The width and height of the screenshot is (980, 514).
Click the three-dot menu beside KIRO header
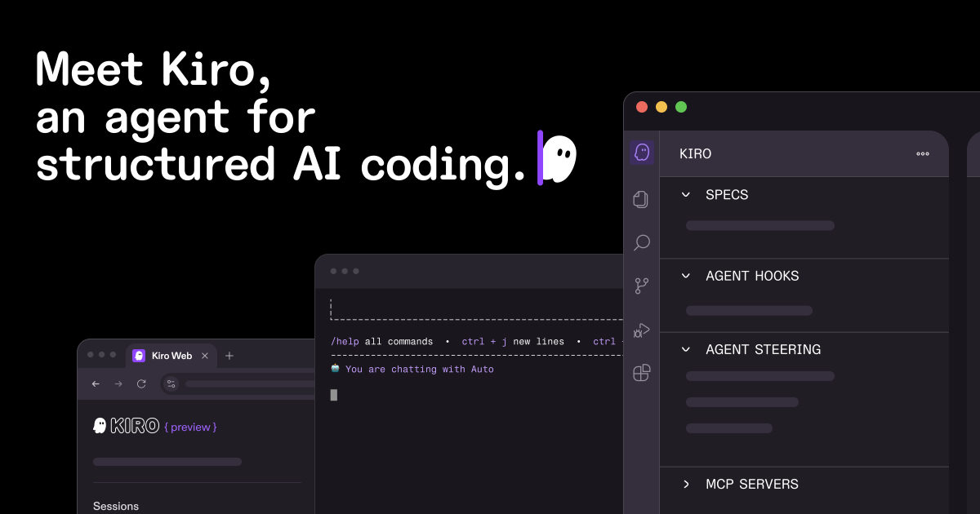pos(923,153)
